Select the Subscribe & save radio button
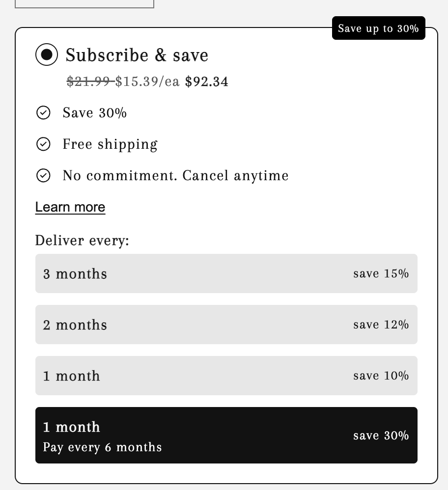Image resolution: width=448 pixels, height=490 pixels. coord(46,54)
